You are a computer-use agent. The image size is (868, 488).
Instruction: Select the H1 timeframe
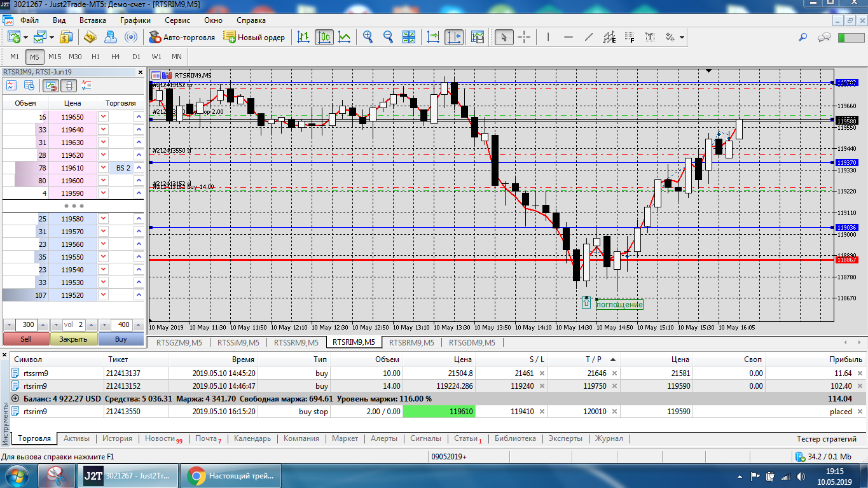[x=95, y=57]
